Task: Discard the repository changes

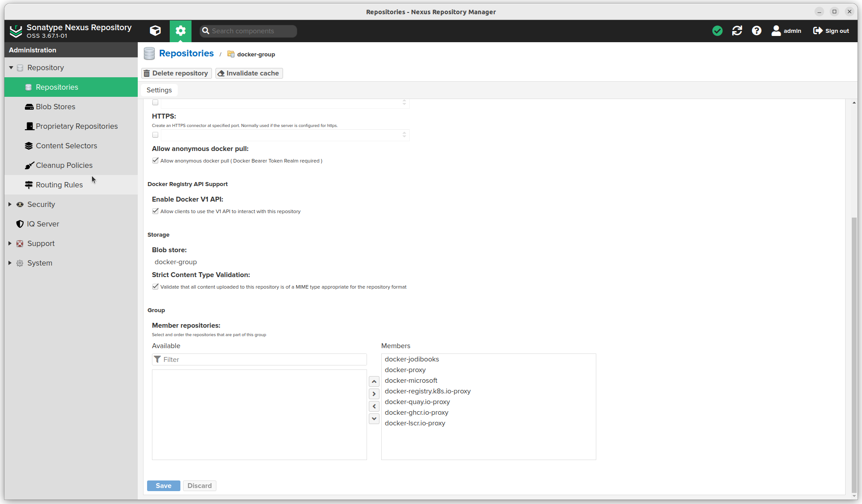Action: (x=200, y=486)
